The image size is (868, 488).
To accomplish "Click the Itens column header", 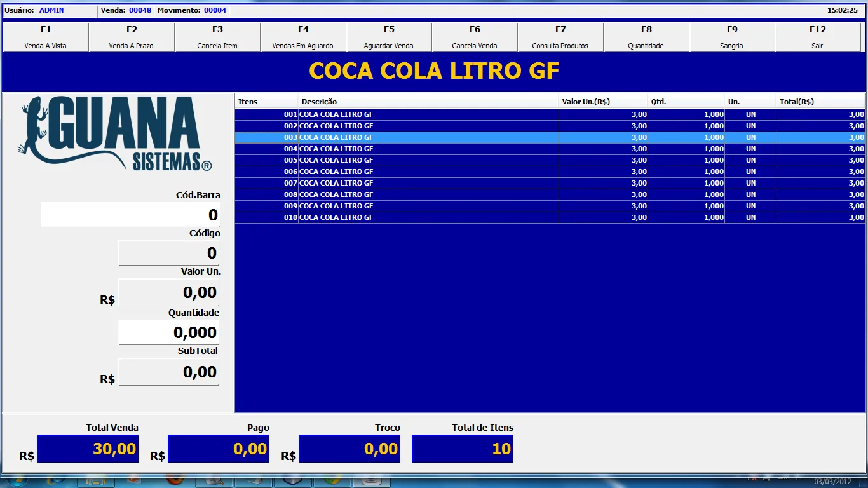I will (267, 102).
